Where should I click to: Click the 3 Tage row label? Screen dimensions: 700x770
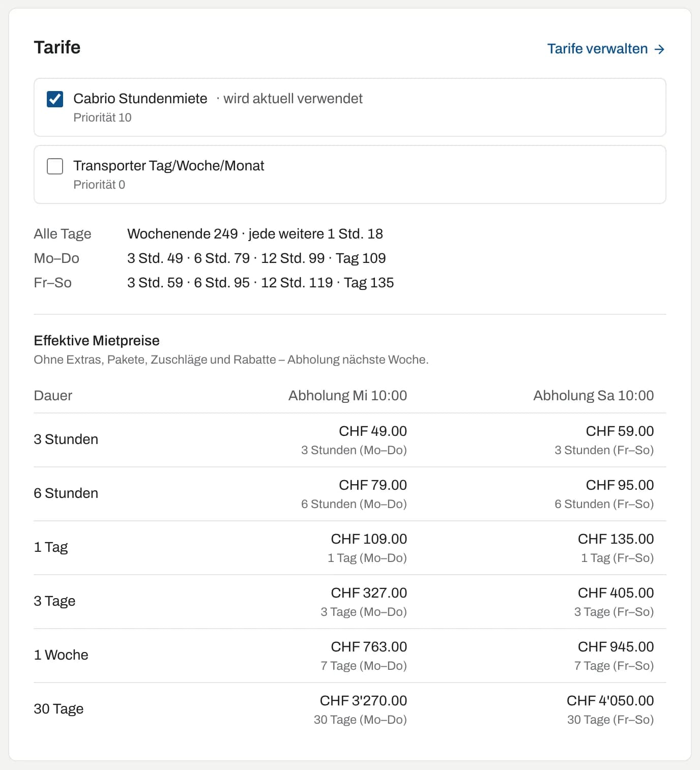pyautogui.click(x=54, y=601)
